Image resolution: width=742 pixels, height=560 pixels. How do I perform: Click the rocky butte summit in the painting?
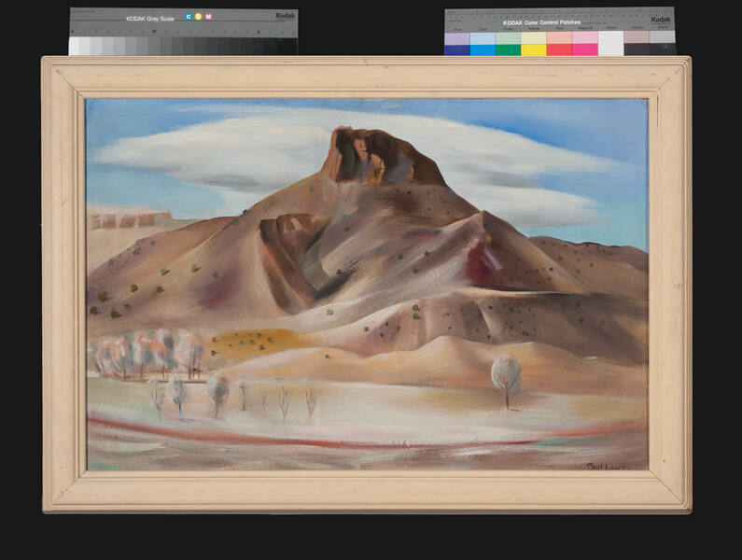[x=383, y=156]
